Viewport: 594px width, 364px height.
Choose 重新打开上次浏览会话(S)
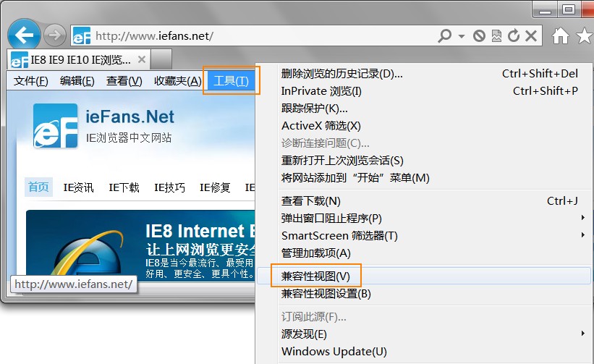tap(423, 161)
